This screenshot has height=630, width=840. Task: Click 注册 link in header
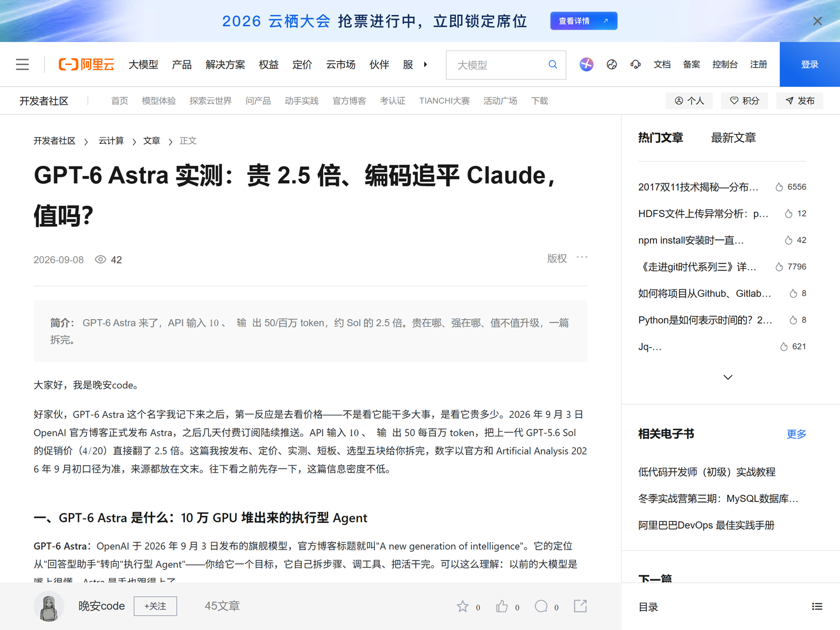[x=759, y=65]
